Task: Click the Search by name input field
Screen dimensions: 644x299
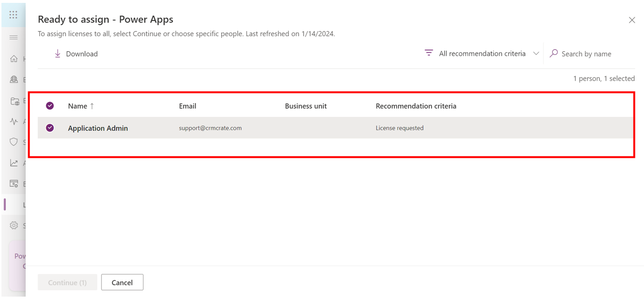Action: 585,53
